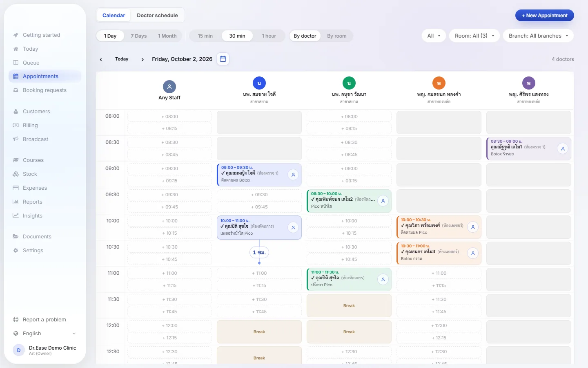Click patient icon on 10:30–11:00 Botox appointment
Image resolution: width=588 pixels, height=368 pixels.
click(473, 253)
